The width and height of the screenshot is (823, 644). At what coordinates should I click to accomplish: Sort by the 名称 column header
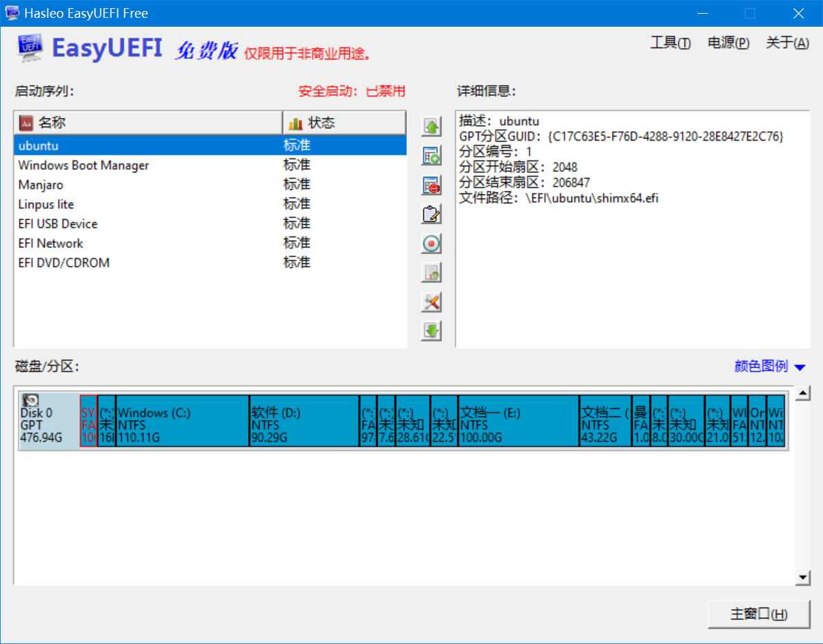pos(147,123)
